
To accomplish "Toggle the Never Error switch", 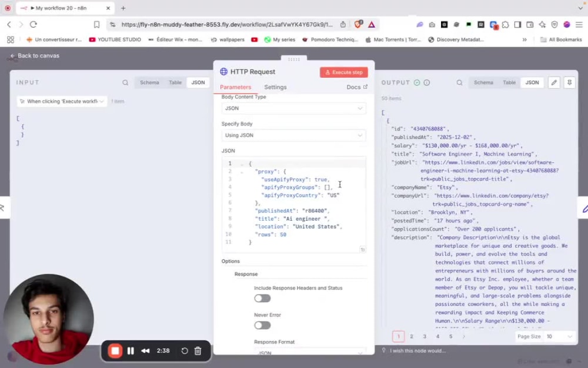I will pyautogui.click(x=262, y=325).
